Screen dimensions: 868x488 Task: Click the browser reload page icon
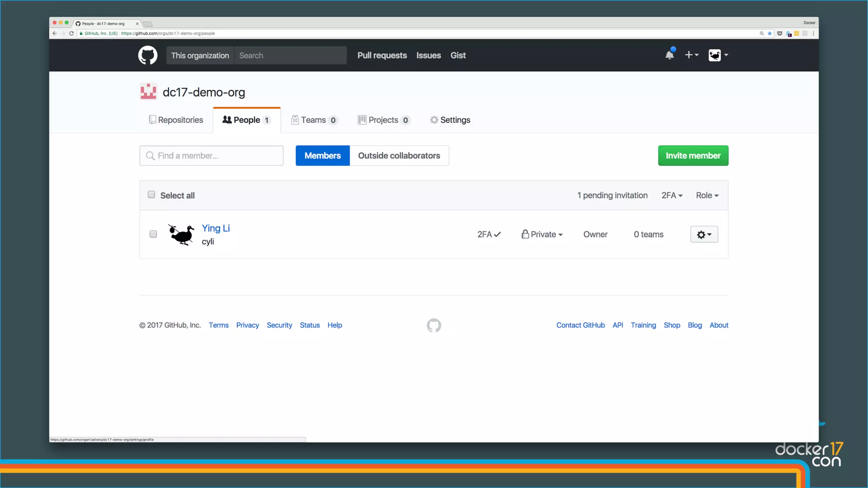[x=71, y=33]
